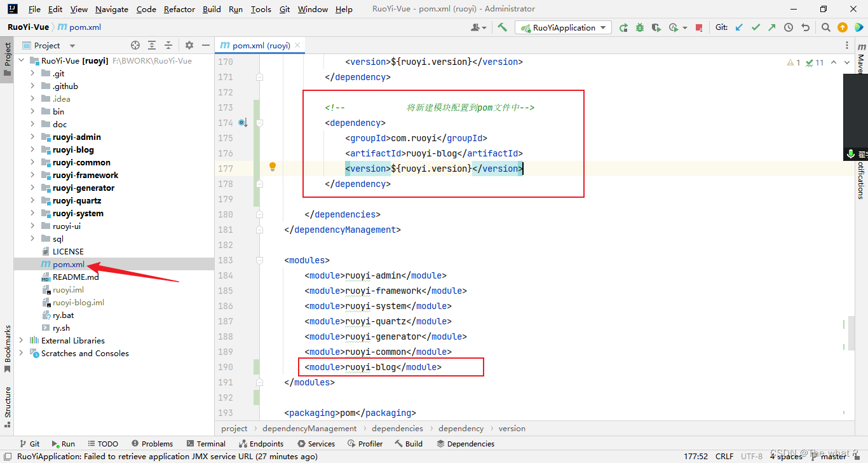Click the Build Project hammer icon
Viewport: 868px width, 463px height.
(x=503, y=27)
